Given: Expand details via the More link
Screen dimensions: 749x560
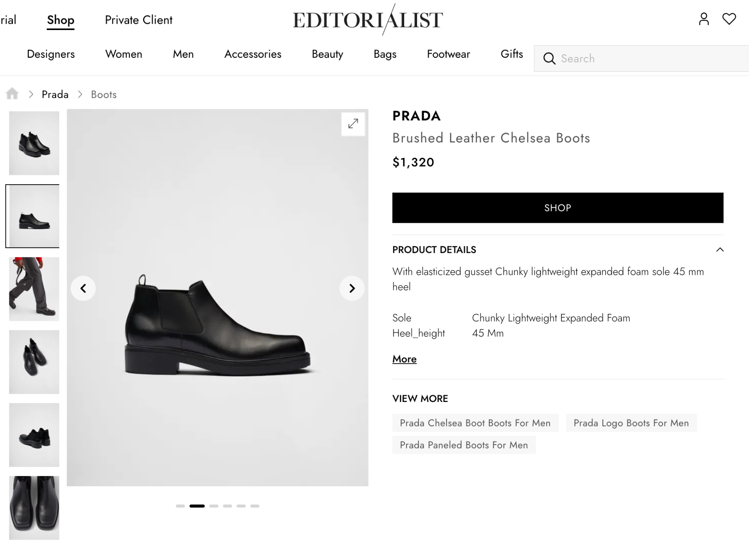Looking at the screenshot, I should (x=404, y=359).
